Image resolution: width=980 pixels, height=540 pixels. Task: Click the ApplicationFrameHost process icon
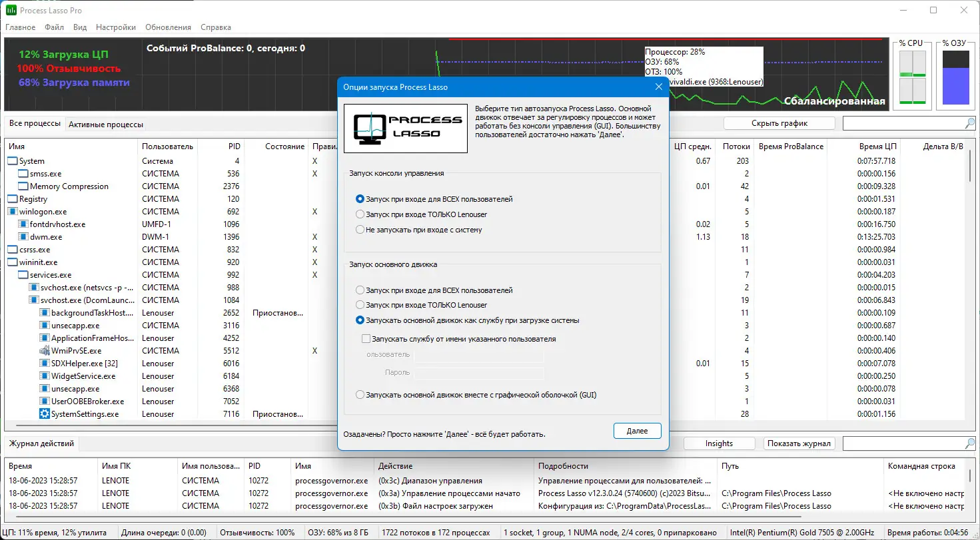tap(45, 338)
